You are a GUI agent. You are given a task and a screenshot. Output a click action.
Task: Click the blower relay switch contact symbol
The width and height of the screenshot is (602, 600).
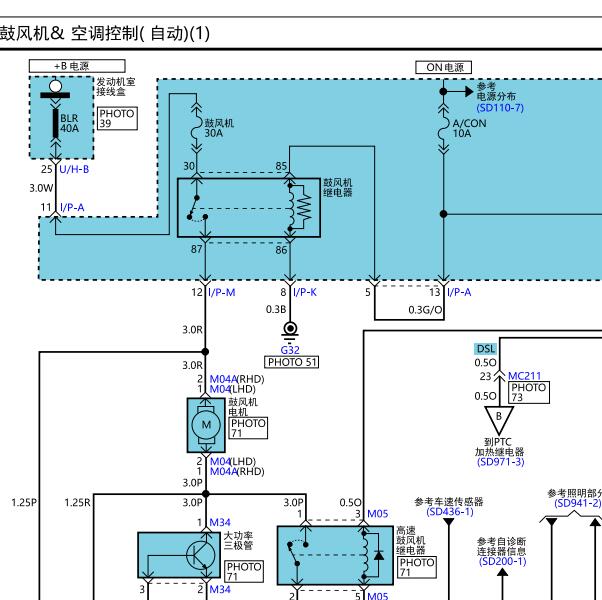(197, 209)
